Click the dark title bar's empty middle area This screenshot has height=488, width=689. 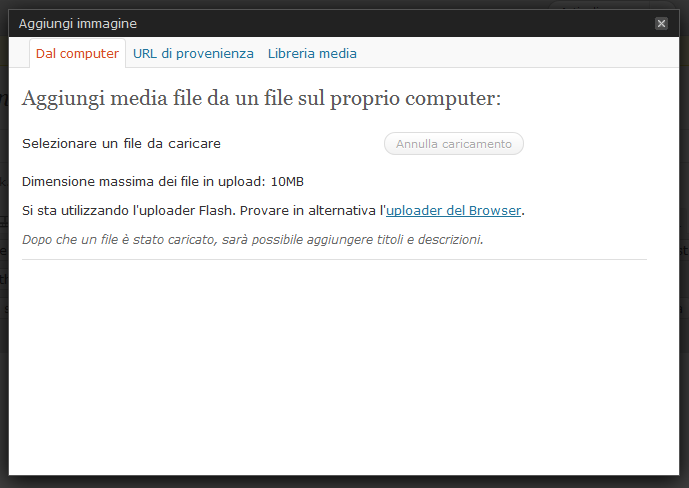(400, 23)
